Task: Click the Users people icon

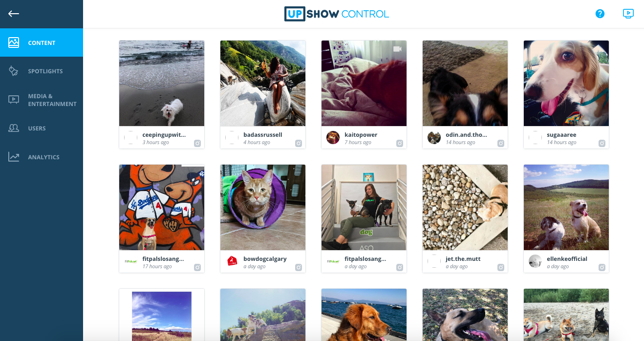Action: point(14,128)
